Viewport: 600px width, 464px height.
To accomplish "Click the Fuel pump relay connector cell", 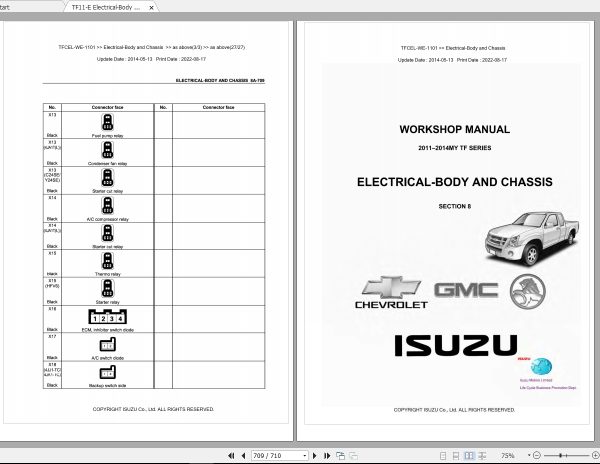I will [x=108, y=125].
